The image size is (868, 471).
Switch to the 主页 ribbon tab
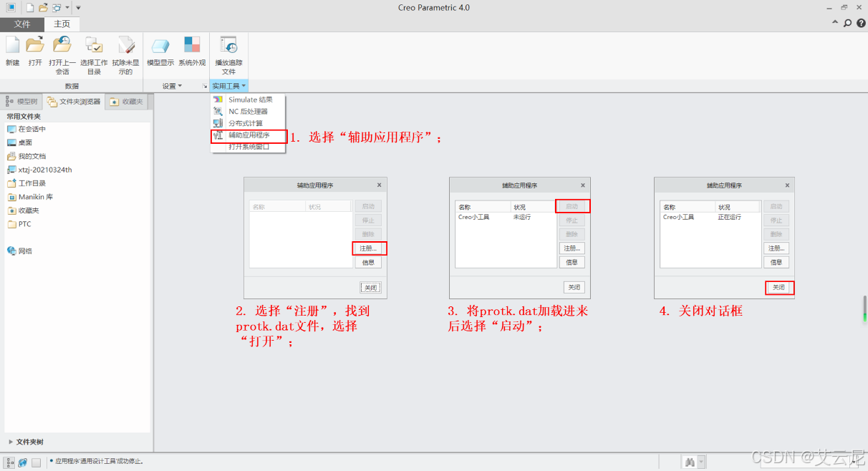tap(62, 24)
